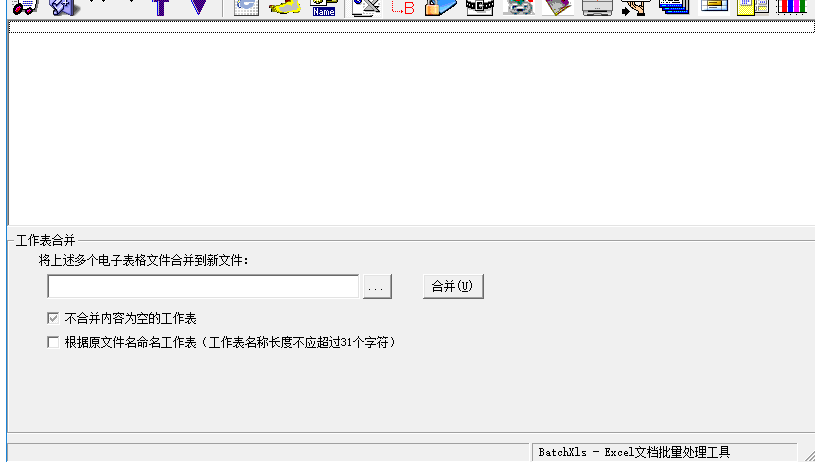
Task: Focus the merged output file path field
Action: (x=203, y=286)
